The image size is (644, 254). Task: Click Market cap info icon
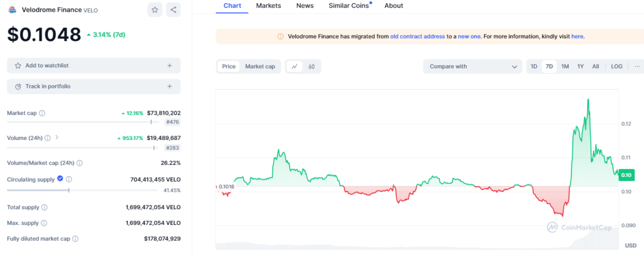tap(42, 113)
